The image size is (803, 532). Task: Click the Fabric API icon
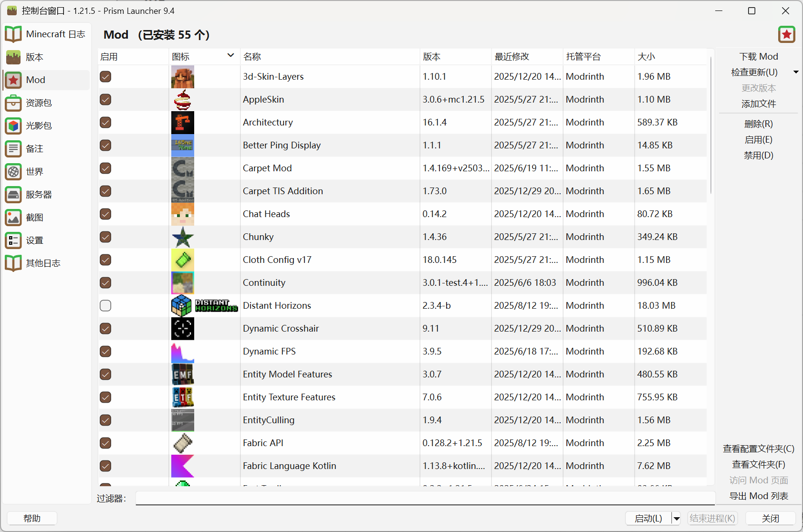tap(183, 443)
